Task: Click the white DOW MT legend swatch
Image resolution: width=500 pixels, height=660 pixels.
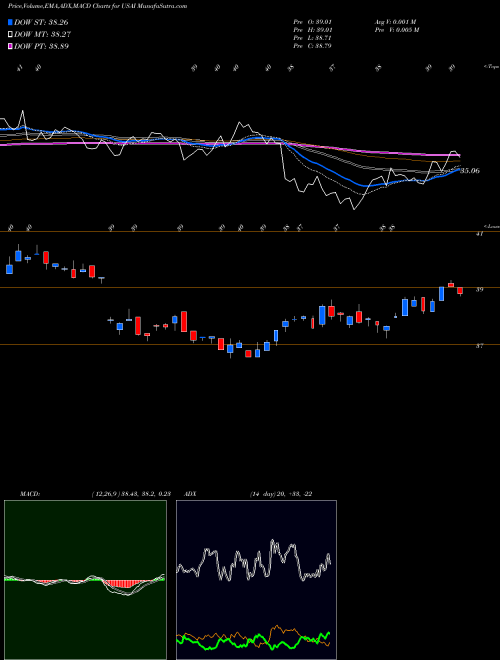Action: (10, 35)
